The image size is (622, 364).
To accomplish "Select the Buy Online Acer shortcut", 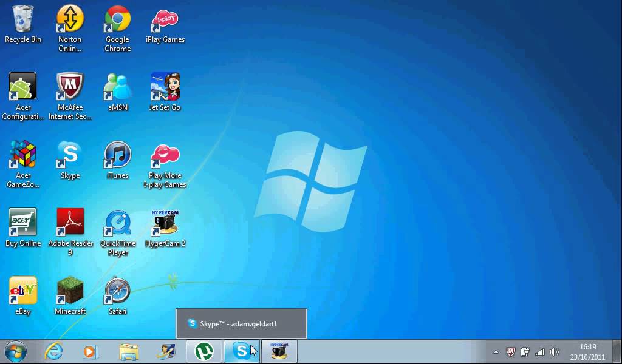I will tap(22, 227).
